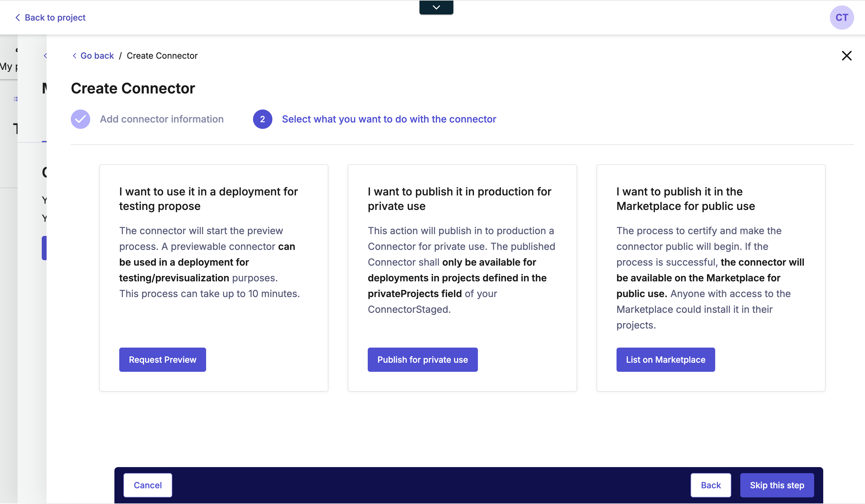Image resolution: width=865 pixels, height=504 pixels.
Task: Select the "Select what you want to do" step
Action: pyautogui.click(x=389, y=119)
